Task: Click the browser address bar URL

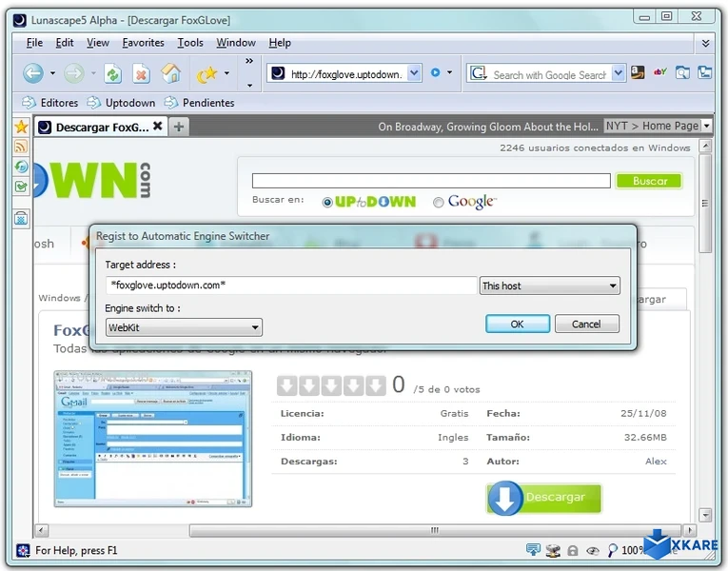Action: 345,74
